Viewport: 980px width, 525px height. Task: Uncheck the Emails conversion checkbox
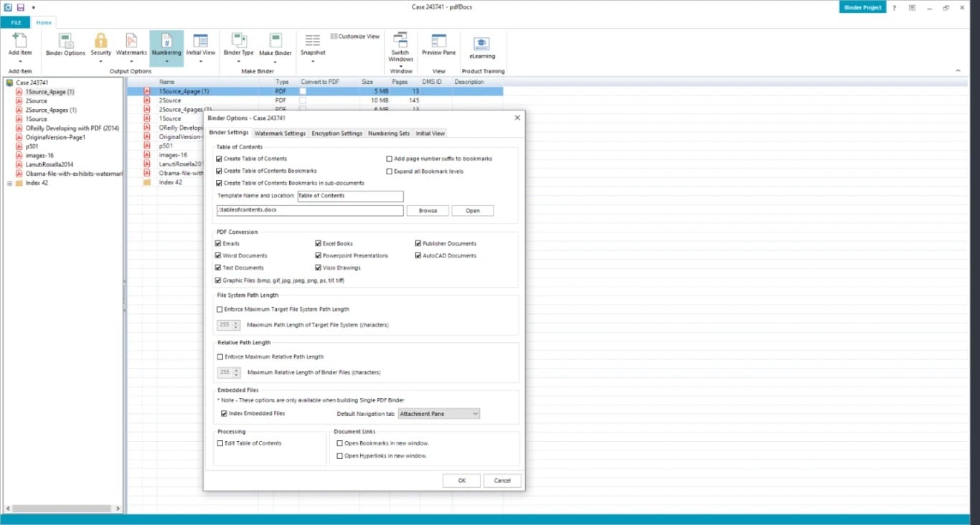click(x=218, y=244)
